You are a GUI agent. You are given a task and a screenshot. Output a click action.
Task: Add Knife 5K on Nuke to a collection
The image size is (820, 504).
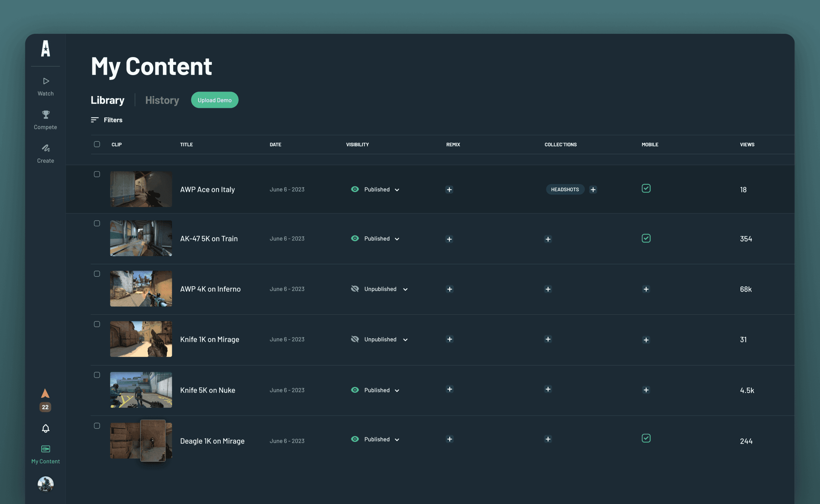pyautogui.click(x=548, y=389)
